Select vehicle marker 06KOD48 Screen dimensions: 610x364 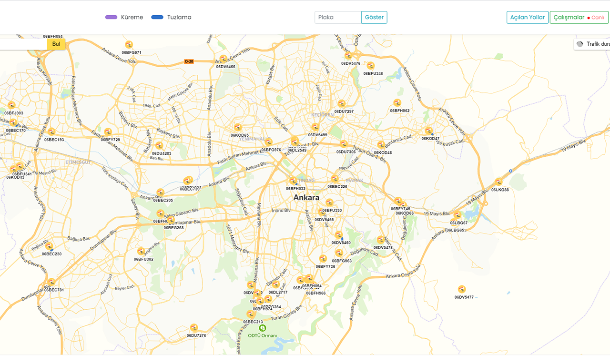click(381, 145)
